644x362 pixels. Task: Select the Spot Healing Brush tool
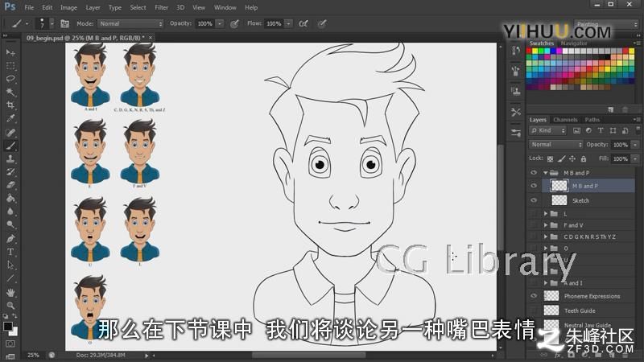(x=10, y=132)
